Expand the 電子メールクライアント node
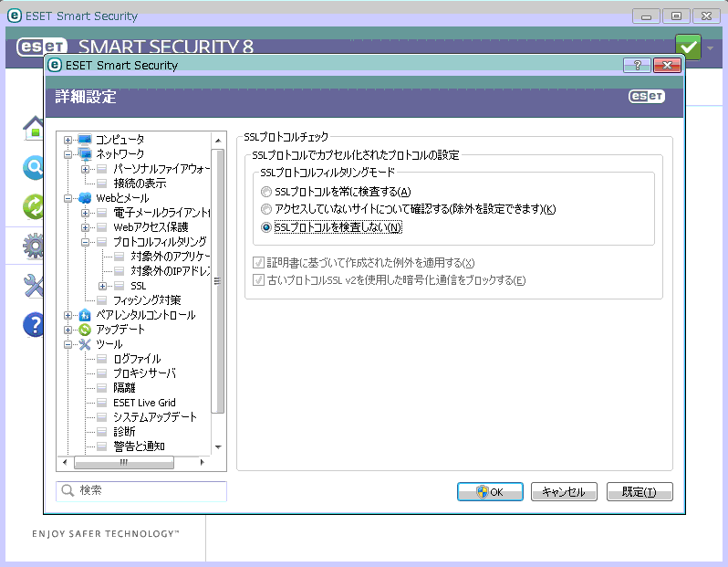The height and width of the screenshot is (567, 728). coord(85,213)
